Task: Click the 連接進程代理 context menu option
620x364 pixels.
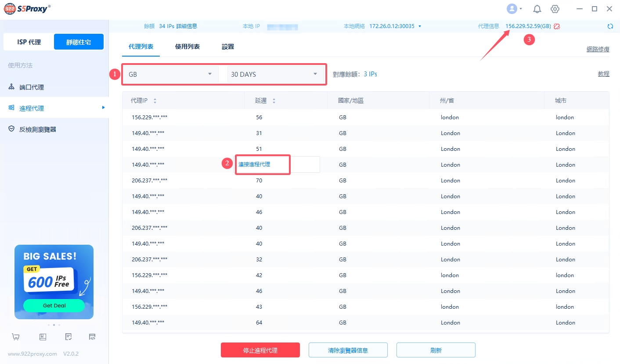Action: click(x=254, y=164)
